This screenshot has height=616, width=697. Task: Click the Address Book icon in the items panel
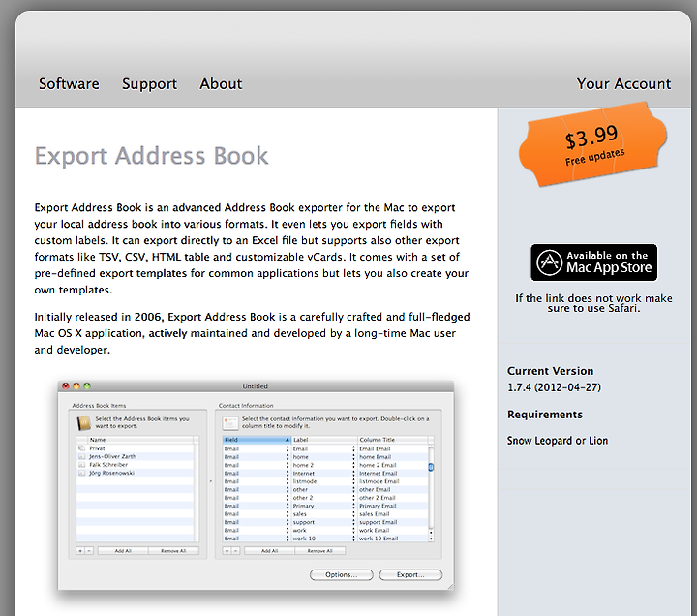tap(83, 422)
